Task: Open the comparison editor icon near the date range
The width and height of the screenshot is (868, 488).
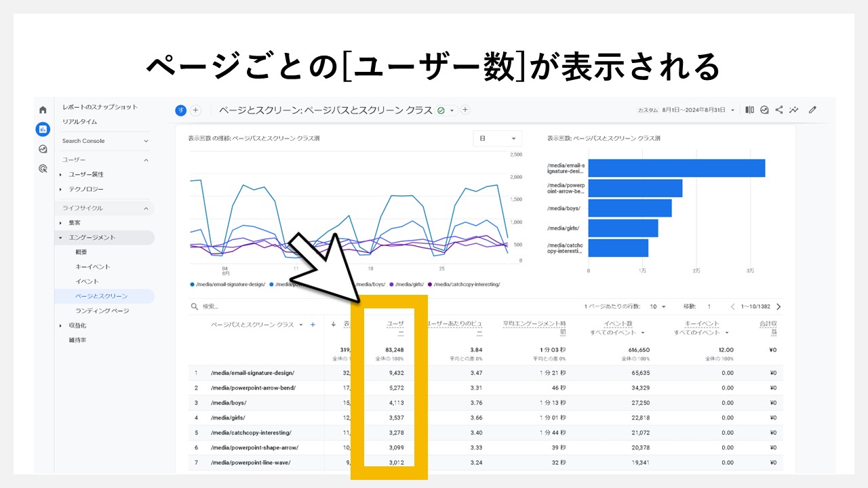Action: tap(749, 110)
